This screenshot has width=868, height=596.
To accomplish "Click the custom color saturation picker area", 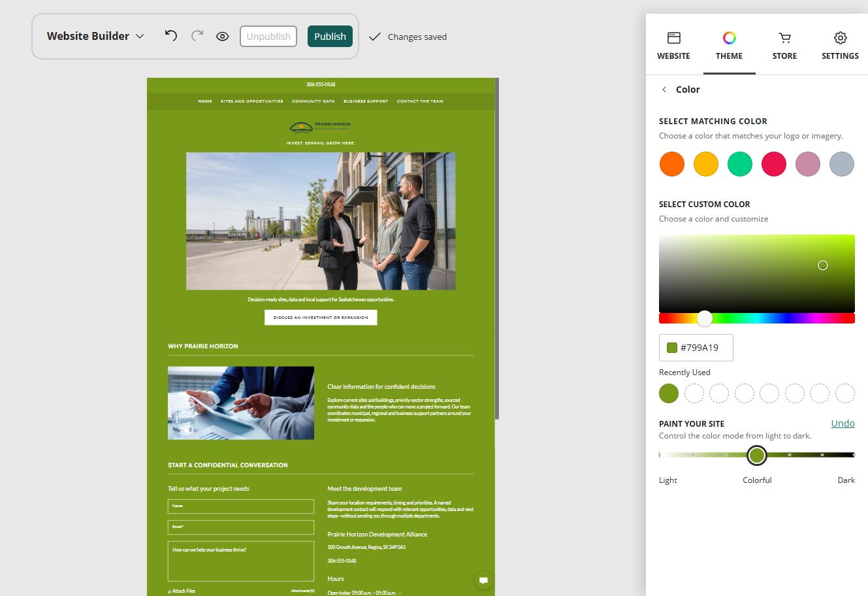I will coord(756,273).
